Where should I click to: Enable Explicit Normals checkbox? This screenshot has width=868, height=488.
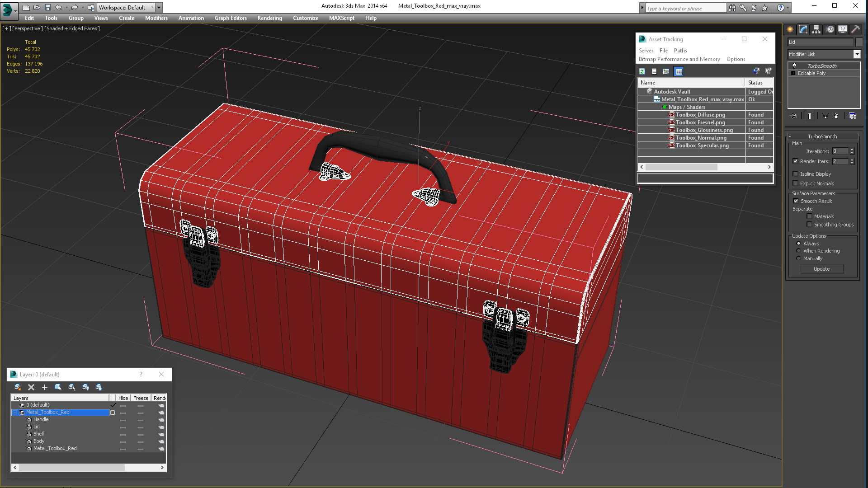(x=796, y=183)
